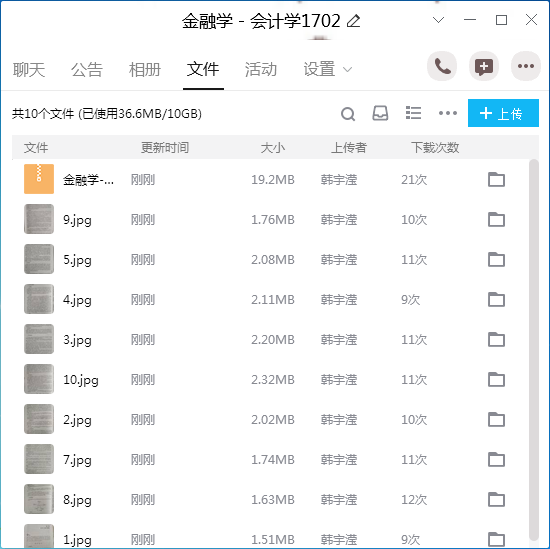
Task: Start a group voice call with phone icon
Action: pos(442,66)
